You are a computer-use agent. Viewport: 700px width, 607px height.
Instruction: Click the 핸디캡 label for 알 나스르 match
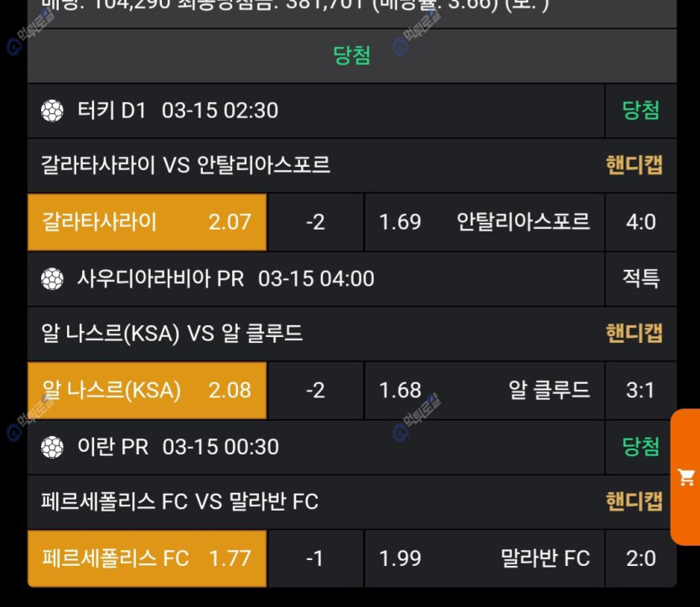pyautogui.click(x=634, y=334)
